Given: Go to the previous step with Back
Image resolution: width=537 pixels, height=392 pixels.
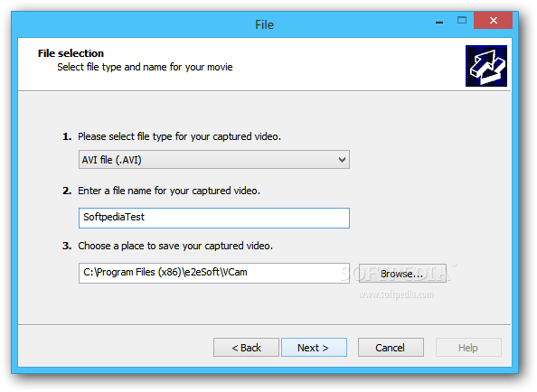Looking at the screenshot, I should pyautogui.click(x=246, y=348).
